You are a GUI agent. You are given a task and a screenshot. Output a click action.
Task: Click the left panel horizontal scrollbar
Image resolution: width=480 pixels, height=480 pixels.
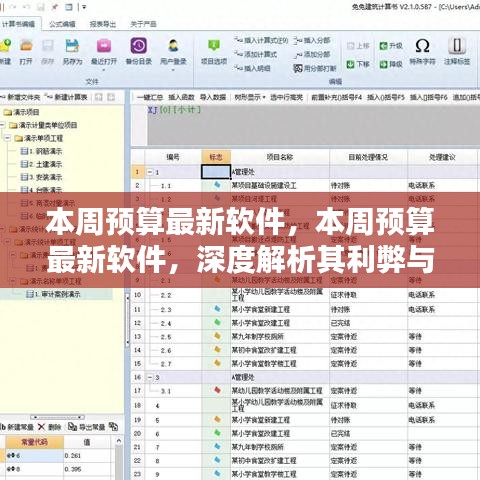57,417
